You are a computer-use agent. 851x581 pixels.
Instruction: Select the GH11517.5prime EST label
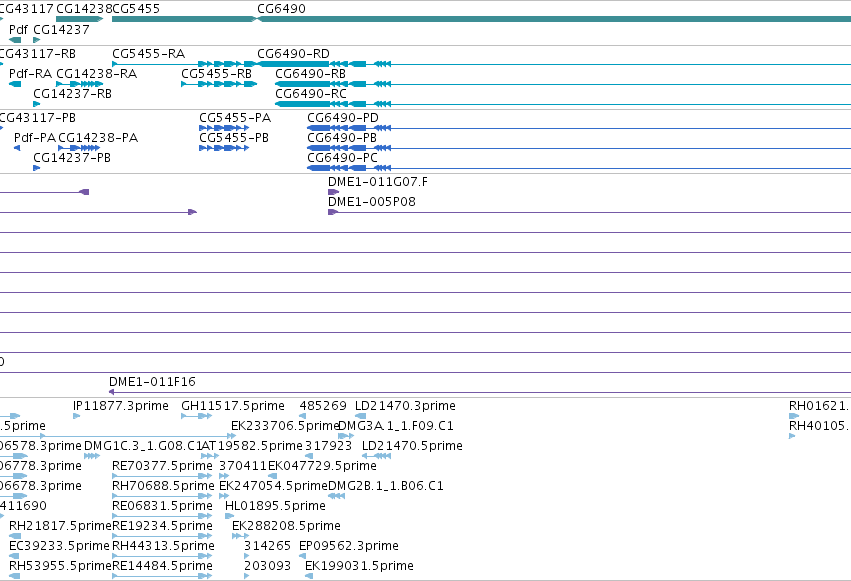point(233,406)
